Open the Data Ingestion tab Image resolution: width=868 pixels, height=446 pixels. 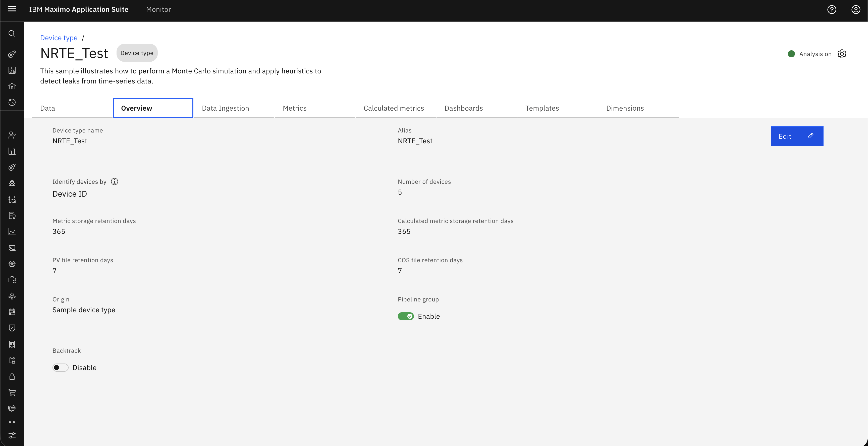coord(234,108)
